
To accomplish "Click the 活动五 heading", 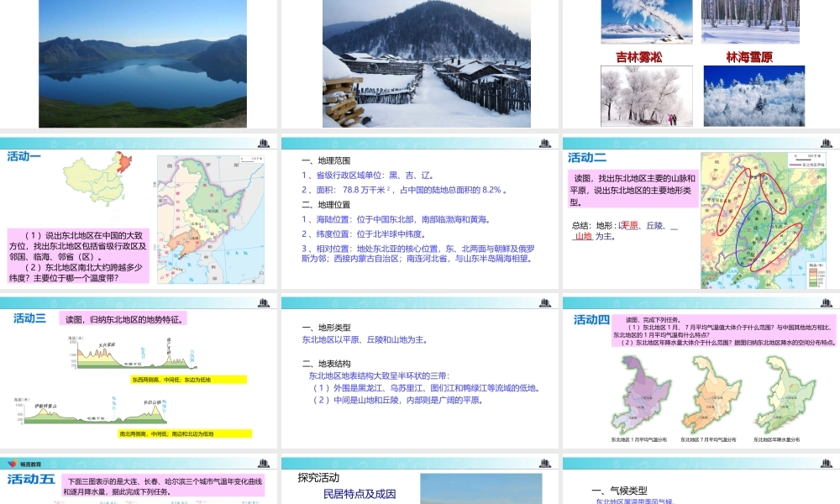I will click(x=31, y=479).
